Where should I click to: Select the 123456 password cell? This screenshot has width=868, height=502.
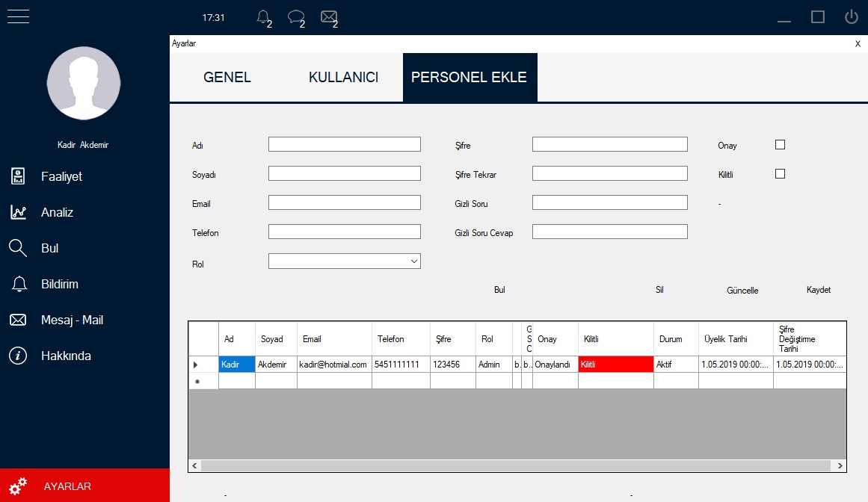point(453,365)
